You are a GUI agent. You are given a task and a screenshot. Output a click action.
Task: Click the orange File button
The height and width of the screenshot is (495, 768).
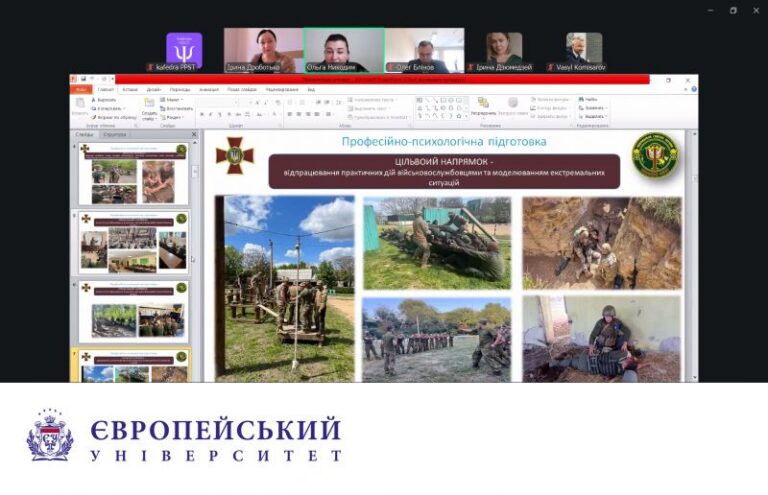[81, 90]
